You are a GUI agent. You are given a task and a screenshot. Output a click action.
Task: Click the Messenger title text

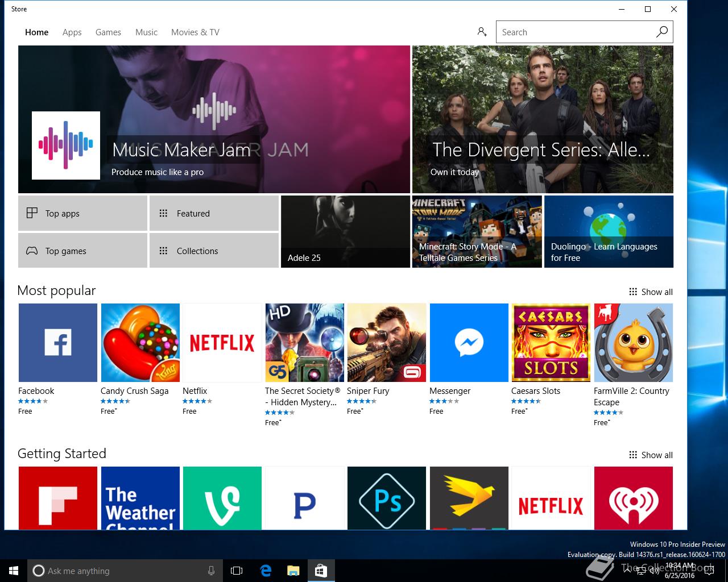point(450,390)
